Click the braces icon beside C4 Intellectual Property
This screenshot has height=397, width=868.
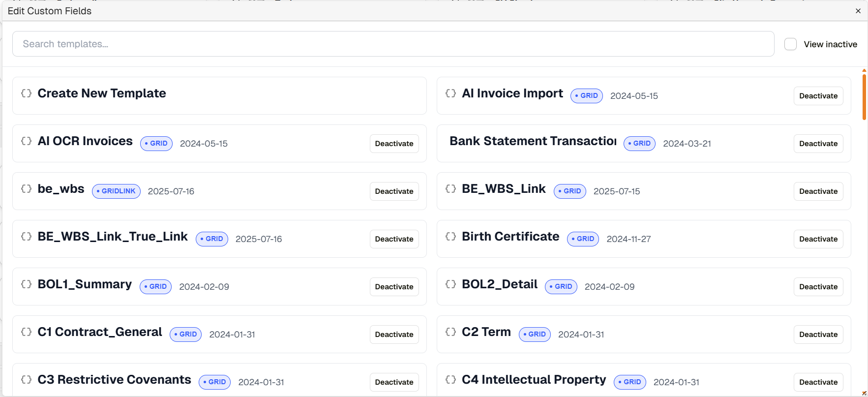450,380
